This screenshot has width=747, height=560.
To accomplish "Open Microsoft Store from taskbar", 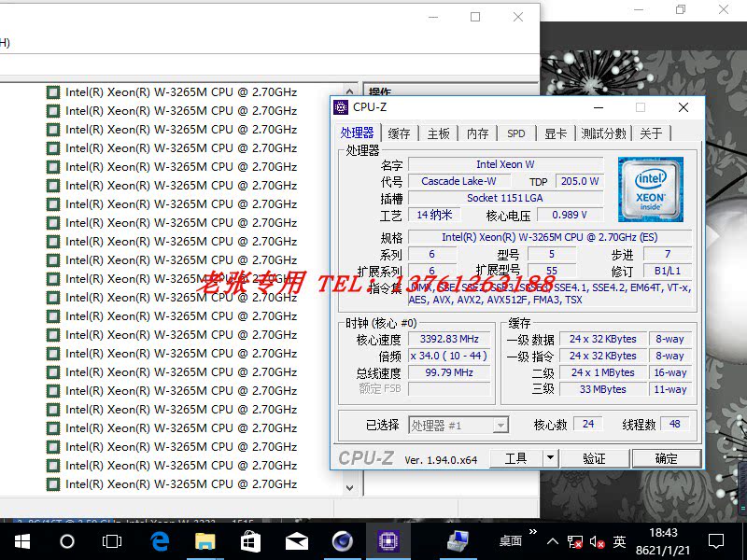I will (x=250, y=541).
